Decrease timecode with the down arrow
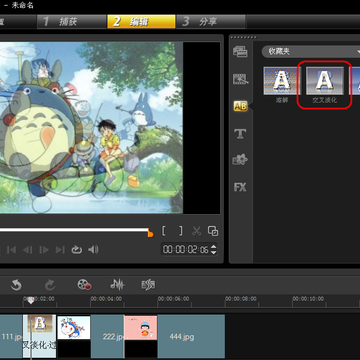The height and width of the screenshot is (360, 360). (x=214, y=252)
